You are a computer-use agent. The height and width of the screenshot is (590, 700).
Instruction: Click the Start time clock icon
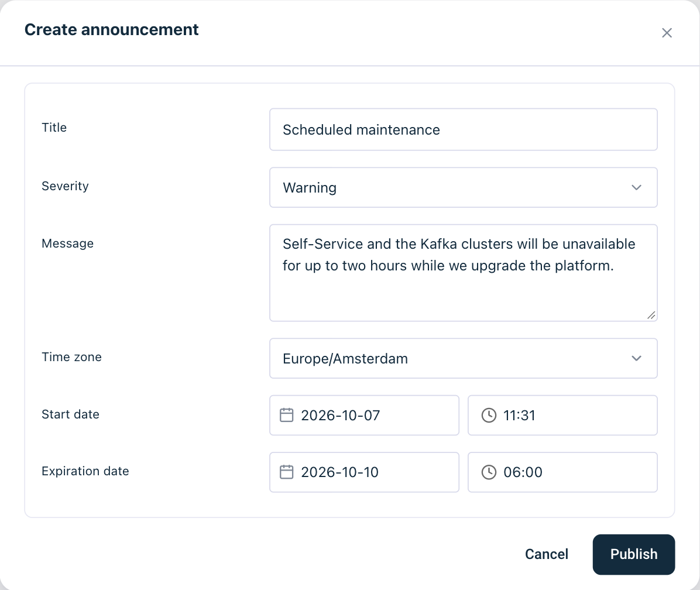[489, 415]
